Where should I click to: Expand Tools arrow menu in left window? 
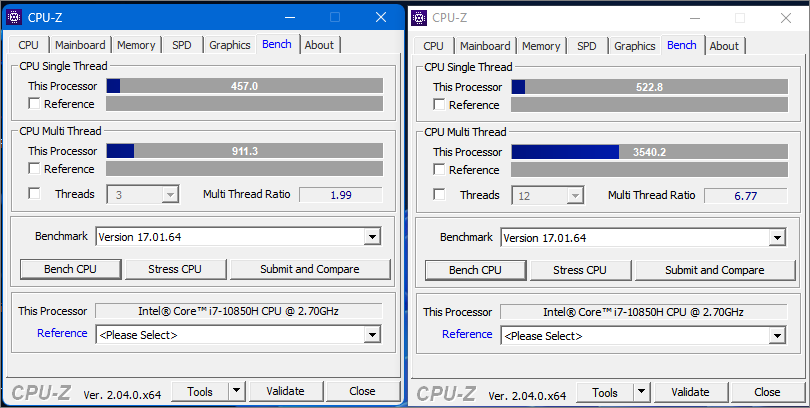[237, 391]
